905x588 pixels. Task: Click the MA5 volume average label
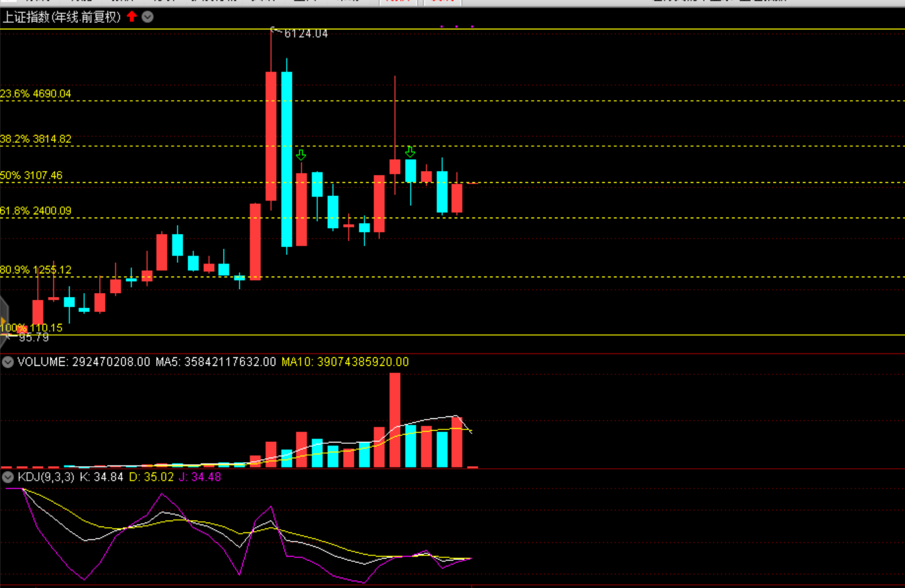click(x=216, y=362)
